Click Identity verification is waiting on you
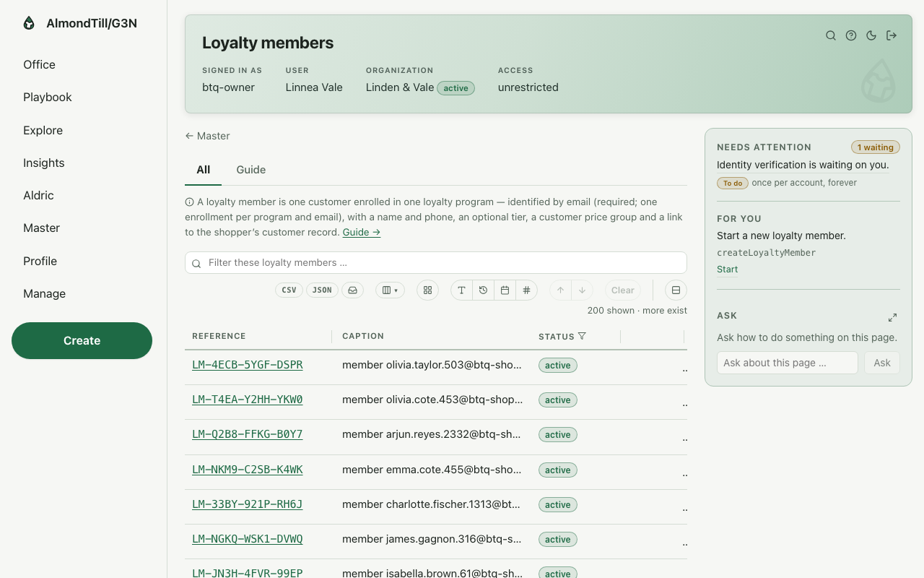Image resolution: width=924 pixels, height=578 pixels. tap(803, 165)
